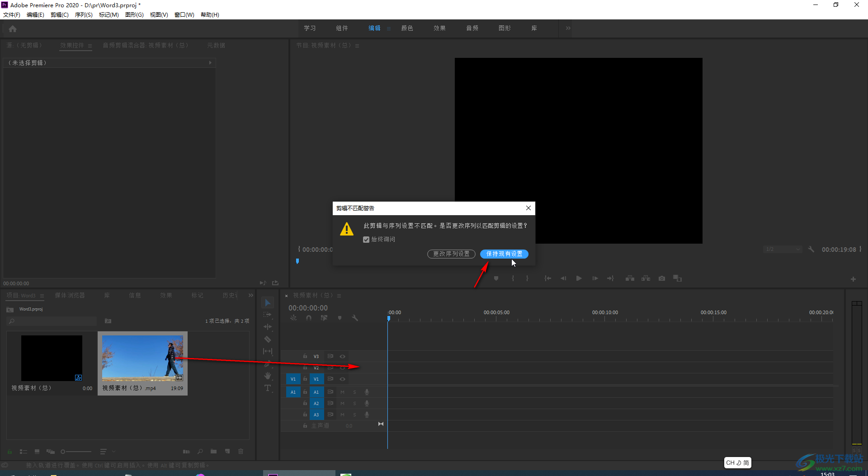Screen dimensions: 868x476
Task: Add marker in timeline header
Action: pos(340,318)
